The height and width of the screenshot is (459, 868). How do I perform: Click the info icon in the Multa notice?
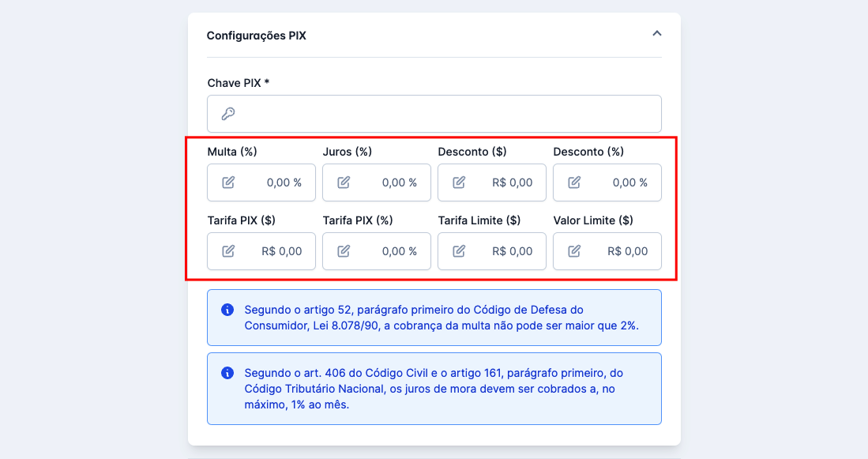[x=227, y=310]
